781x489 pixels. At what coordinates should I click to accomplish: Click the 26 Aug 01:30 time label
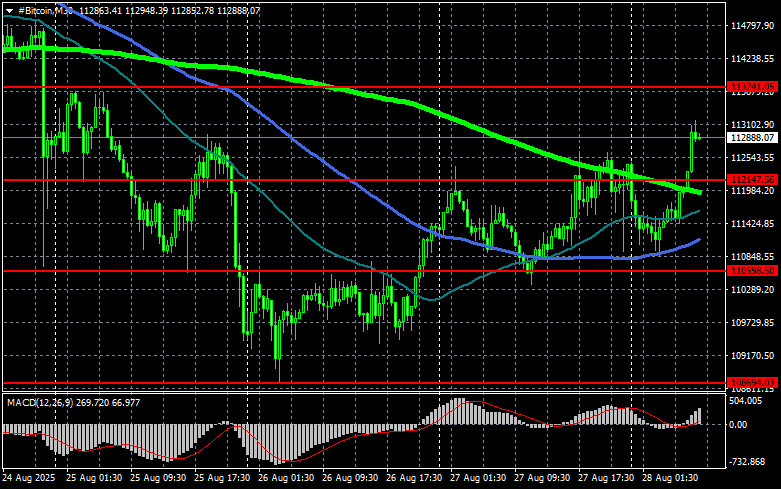coord(286,478)
